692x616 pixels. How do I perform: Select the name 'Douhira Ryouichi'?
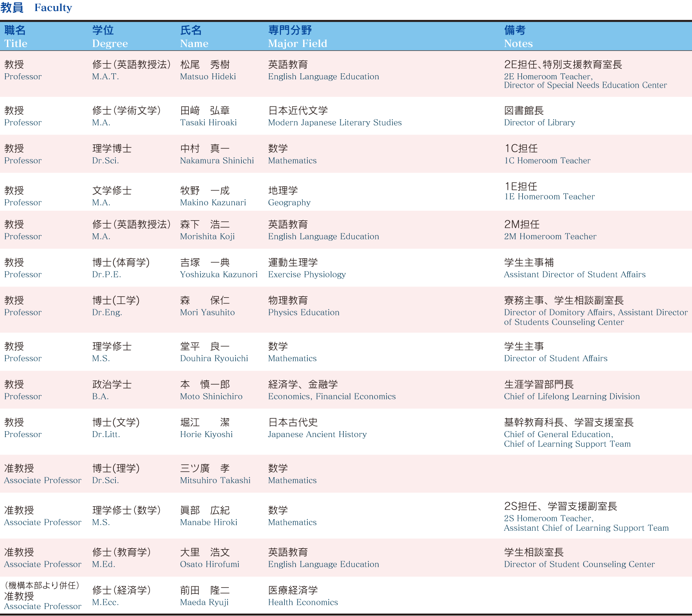pos(214,358)
